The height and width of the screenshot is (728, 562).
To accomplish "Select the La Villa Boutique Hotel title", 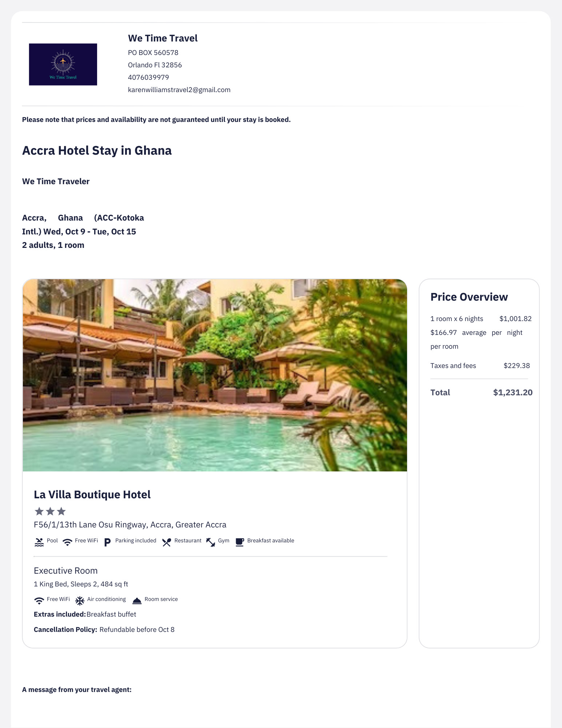I will pyautogui.click(x=92, y=494).
